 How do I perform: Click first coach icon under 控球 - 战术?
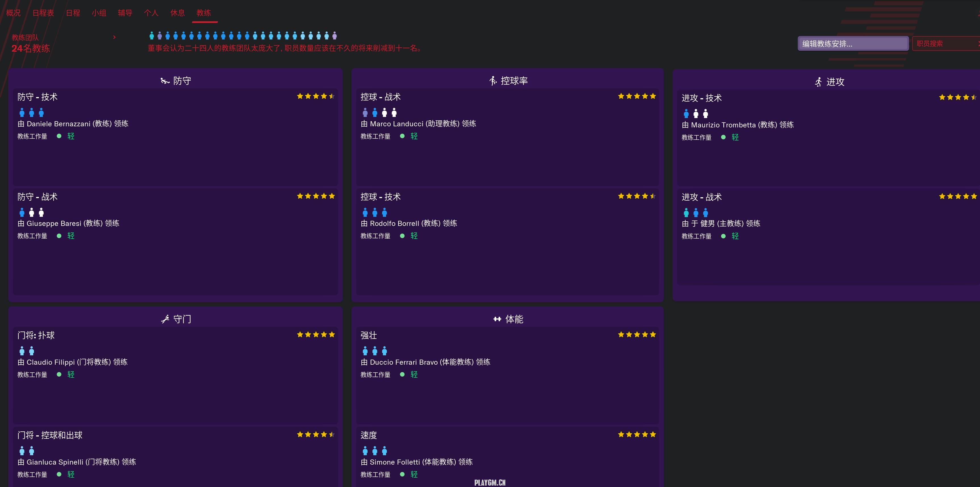click(x=365, y=113)
